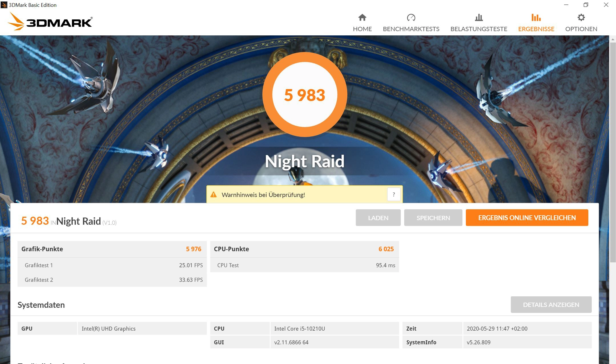The width and height of the screenshot is (616, 364).
Task: Click the Ergebnisse orange bars icon
Action: click(x=536, y=17)
